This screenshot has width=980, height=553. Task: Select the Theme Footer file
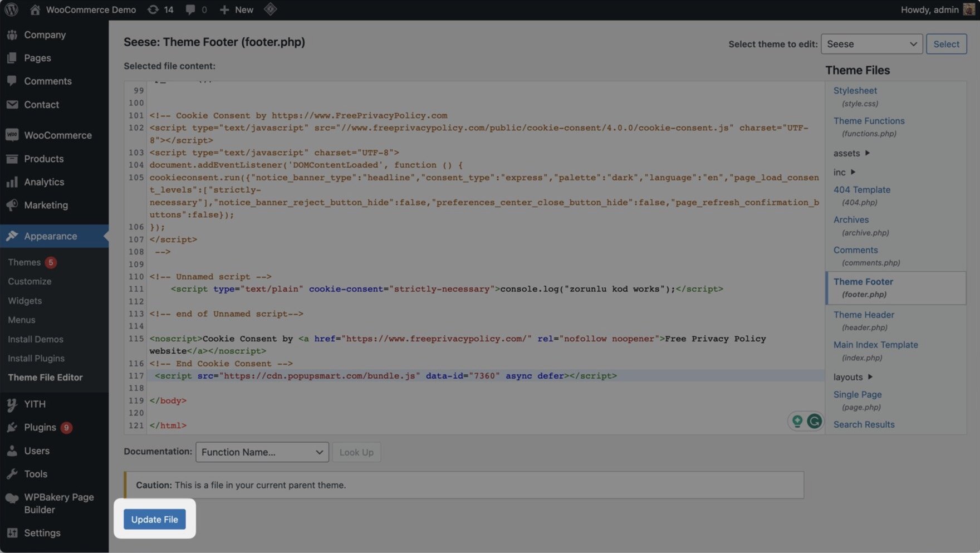tap(896, 288)
